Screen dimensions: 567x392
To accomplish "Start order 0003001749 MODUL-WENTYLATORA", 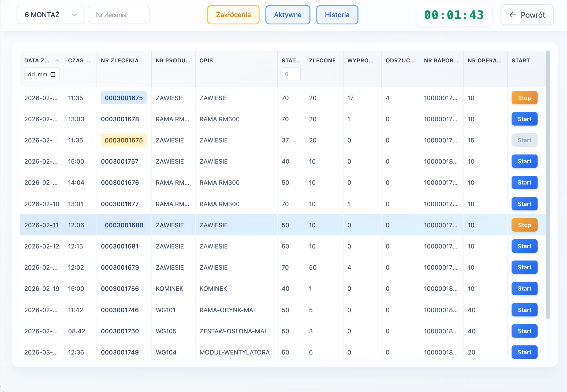I will click(524, 352).
